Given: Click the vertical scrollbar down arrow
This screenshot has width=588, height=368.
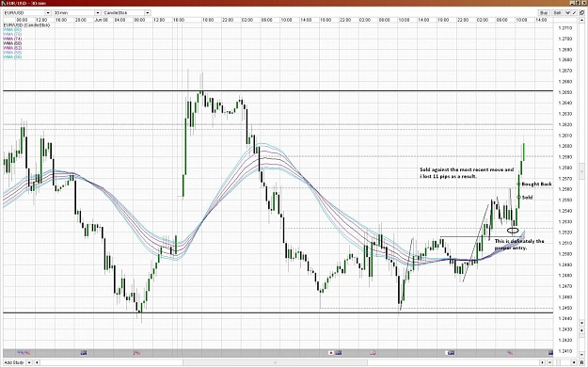Looking at the screenshot, I should click(582, 323).
